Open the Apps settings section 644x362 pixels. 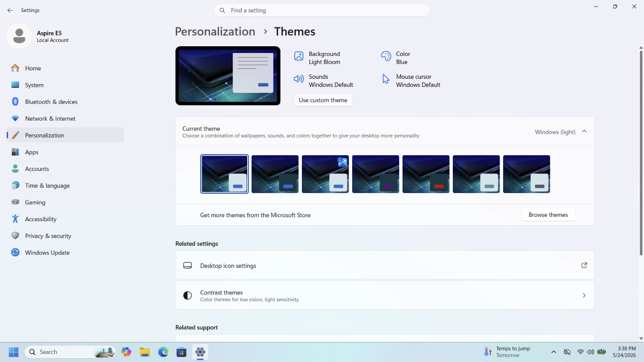[x=65, y=152]
